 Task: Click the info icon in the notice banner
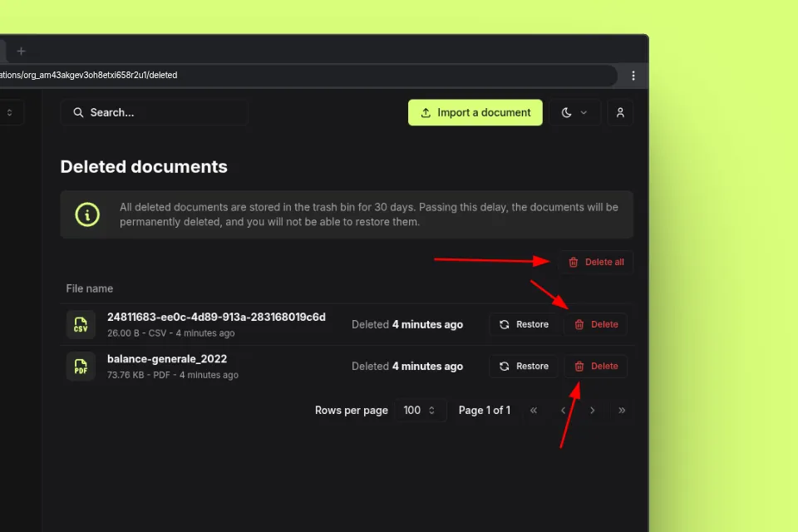click(x=87, y=214)
